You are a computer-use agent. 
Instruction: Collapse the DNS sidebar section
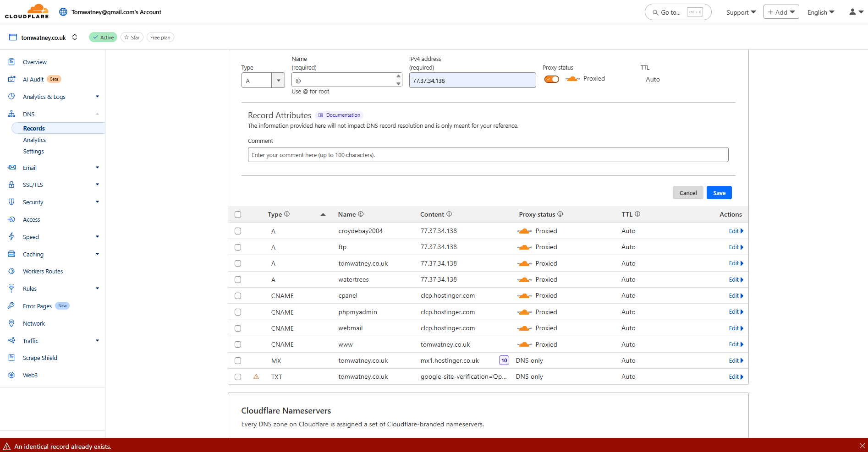[x=97, y=114]
